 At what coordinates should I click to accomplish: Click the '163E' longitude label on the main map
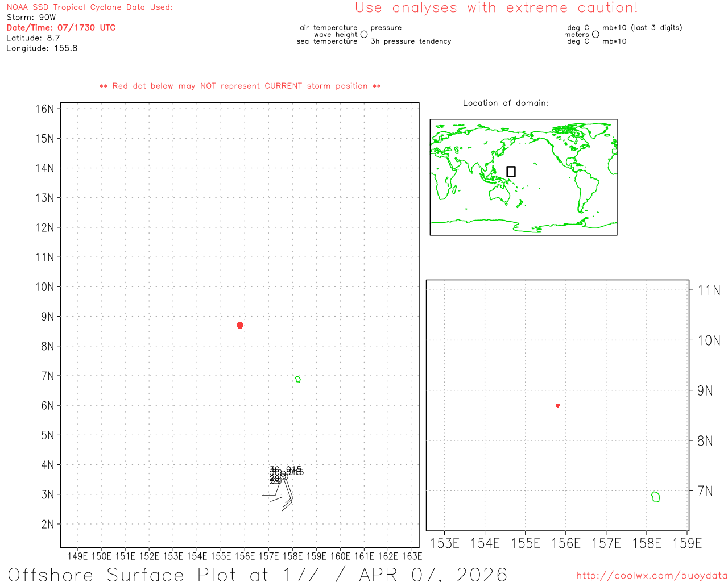pos(412,556)
